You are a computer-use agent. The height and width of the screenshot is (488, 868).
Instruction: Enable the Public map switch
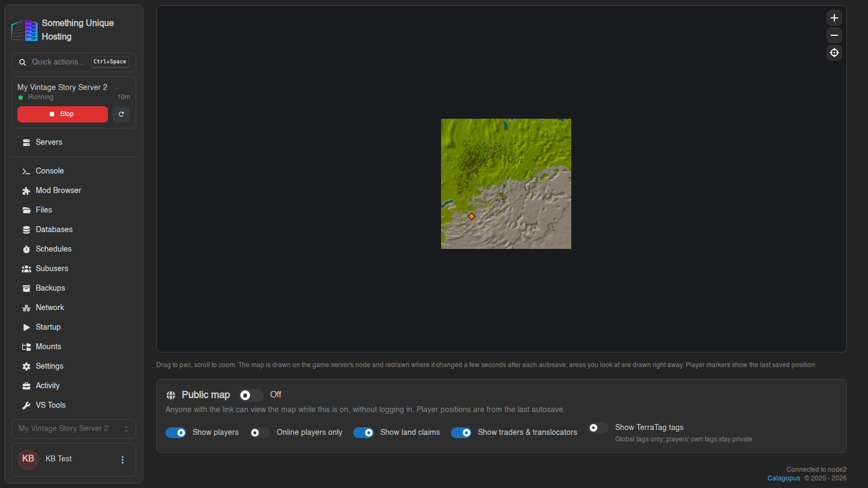[x=251, y=395]
